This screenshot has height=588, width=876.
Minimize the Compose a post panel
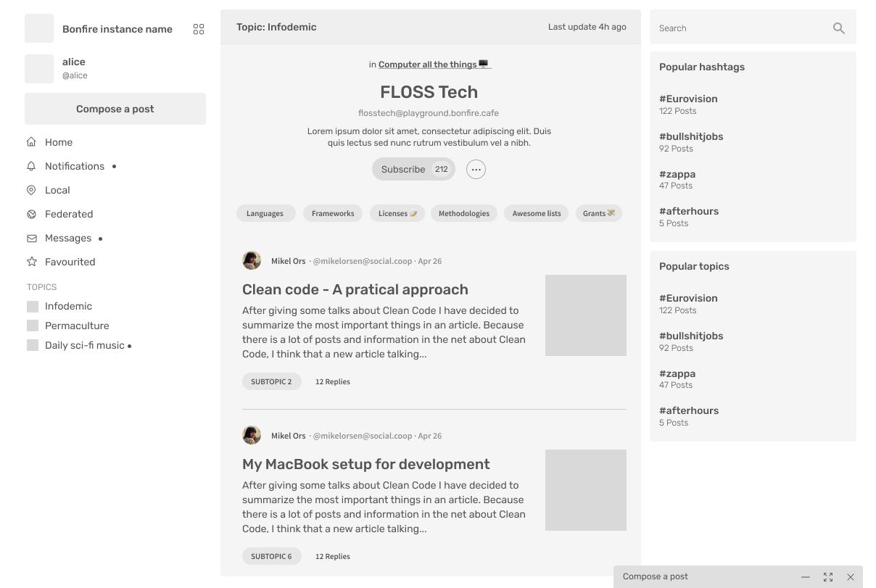click(806, 576)
